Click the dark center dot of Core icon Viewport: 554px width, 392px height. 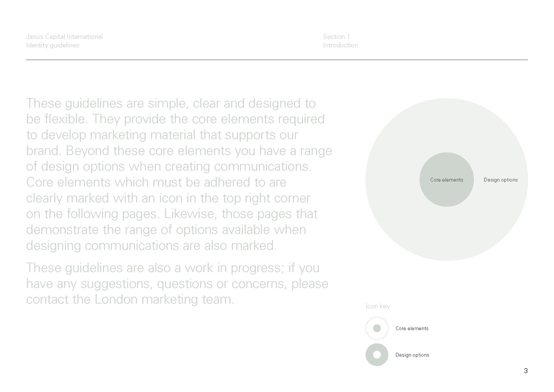pyautogui.click(x=377, y=328)
